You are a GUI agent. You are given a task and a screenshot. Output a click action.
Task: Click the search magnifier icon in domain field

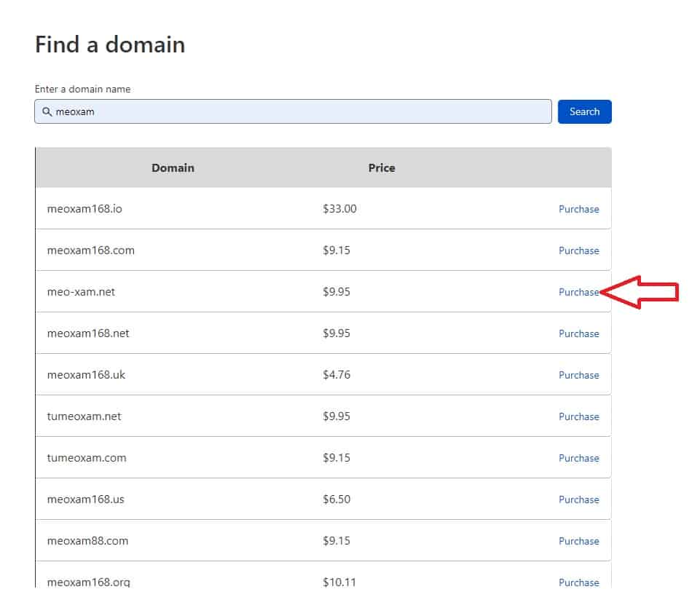[x=47, y=112]
